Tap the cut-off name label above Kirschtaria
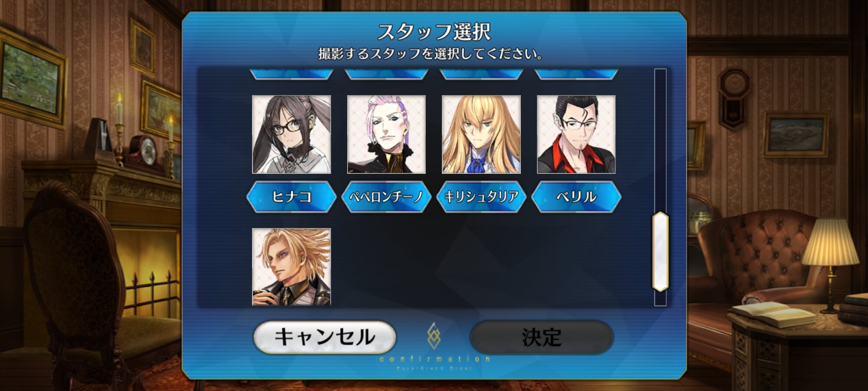868x391 pixels. [481, 74]
